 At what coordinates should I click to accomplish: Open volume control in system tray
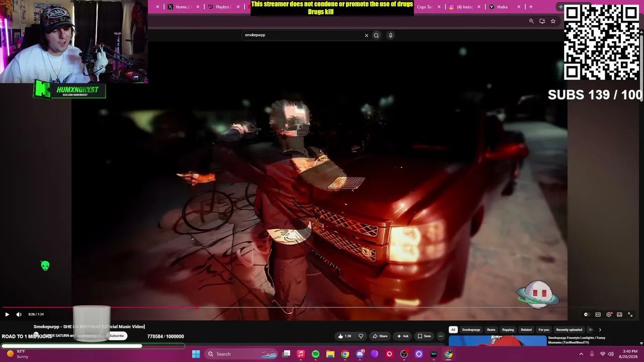coord(611,354)
